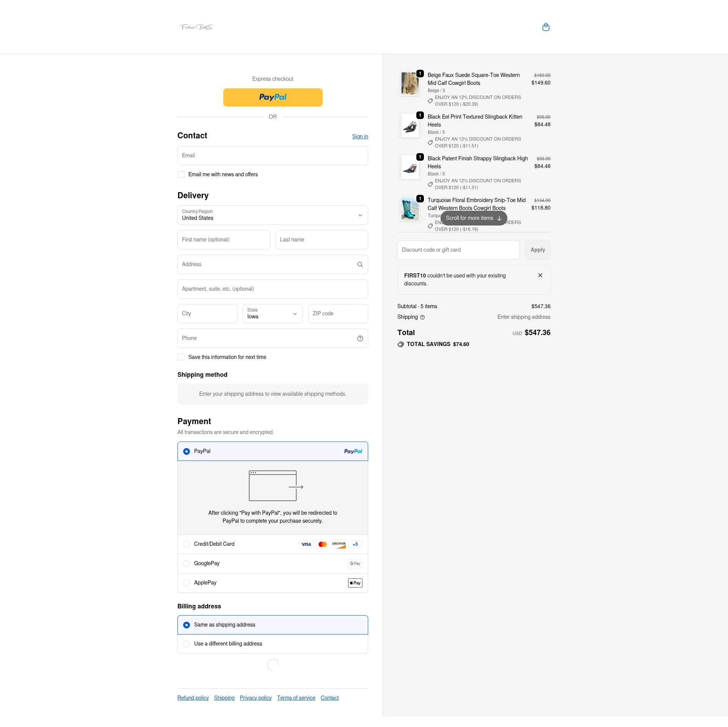Apply the discount code
The image size is (728, 727).
coord(538,250)
